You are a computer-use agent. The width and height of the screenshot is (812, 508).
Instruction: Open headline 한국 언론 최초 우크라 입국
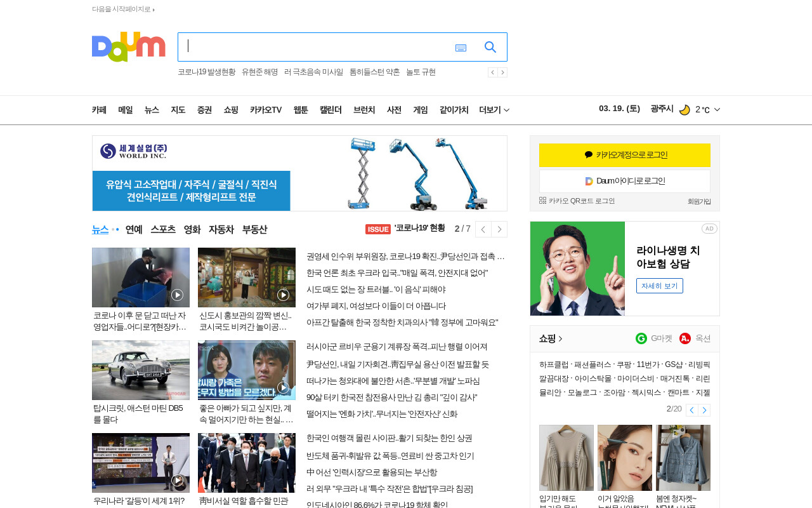pos(397,273)
